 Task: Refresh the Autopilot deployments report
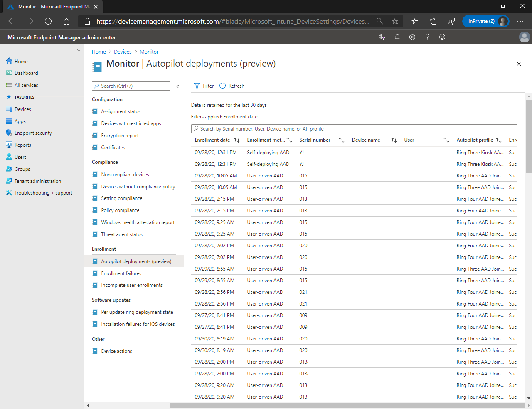coord(232,86)
